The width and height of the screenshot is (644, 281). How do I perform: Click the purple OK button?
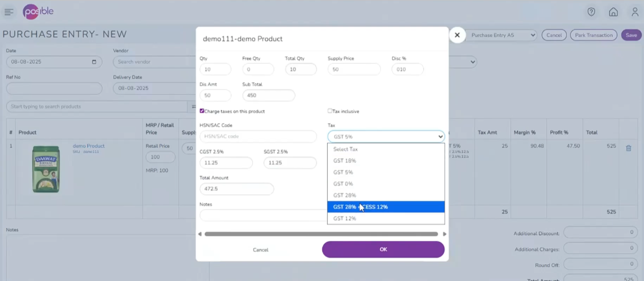click(x=383, y=249)
